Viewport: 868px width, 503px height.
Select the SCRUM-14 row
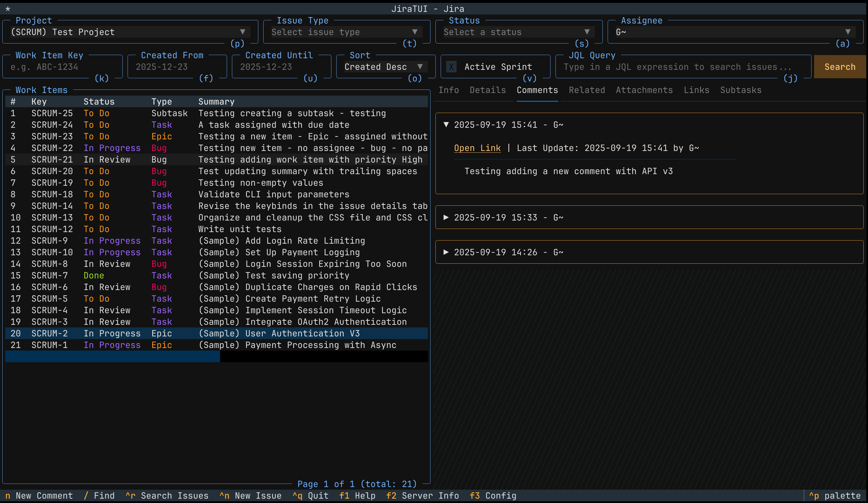pyautogui.click(x=216, y=206)
